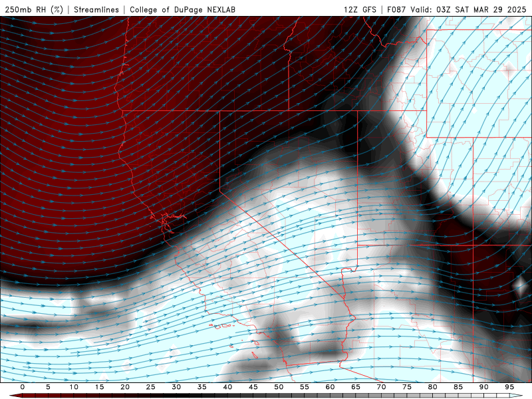The height and width of the screenshot is (399, 532).
Task: Select the "40" scale value
Action: tap(227, 387)
